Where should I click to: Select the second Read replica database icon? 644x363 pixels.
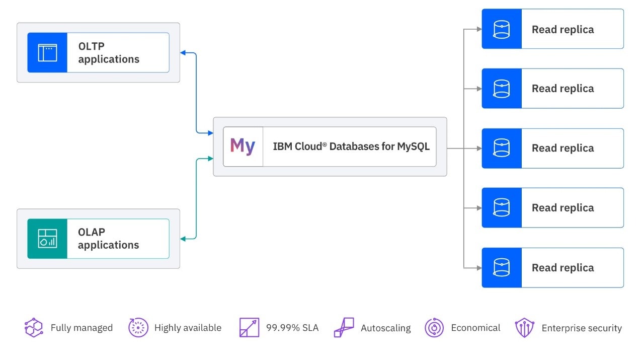[501, 88]
